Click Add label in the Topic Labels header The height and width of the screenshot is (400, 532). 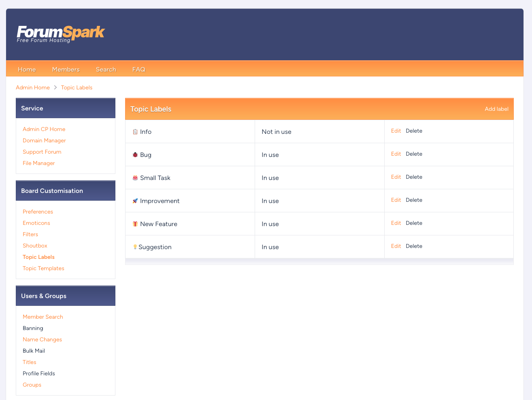click(496, 109)
